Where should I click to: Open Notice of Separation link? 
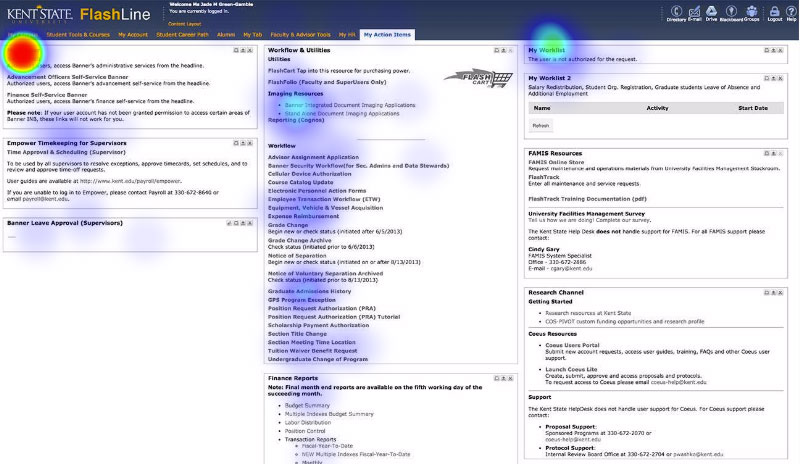[297, 256]
